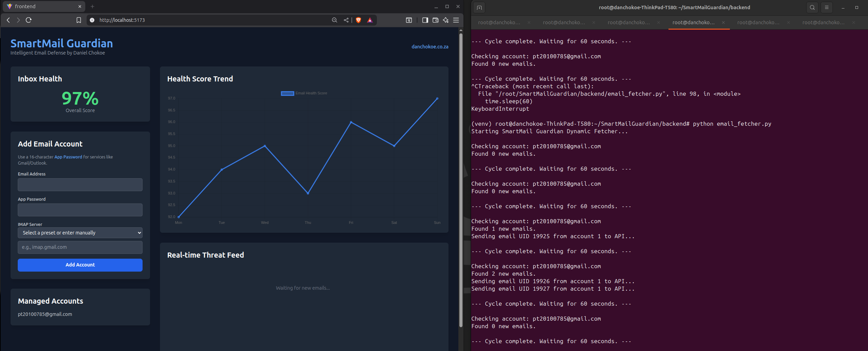
Task: Toggle the browser sidebar panel icon
Action: click(425, 20)
